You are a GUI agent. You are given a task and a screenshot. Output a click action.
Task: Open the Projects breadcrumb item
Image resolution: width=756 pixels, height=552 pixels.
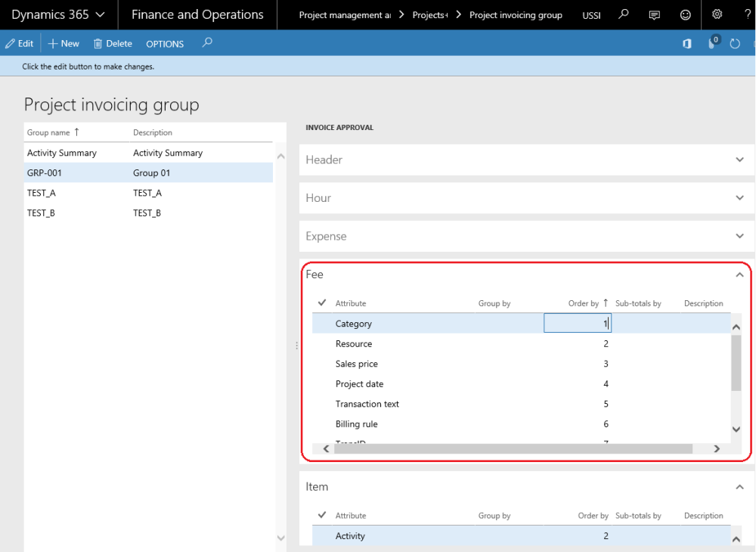[429, 14]
